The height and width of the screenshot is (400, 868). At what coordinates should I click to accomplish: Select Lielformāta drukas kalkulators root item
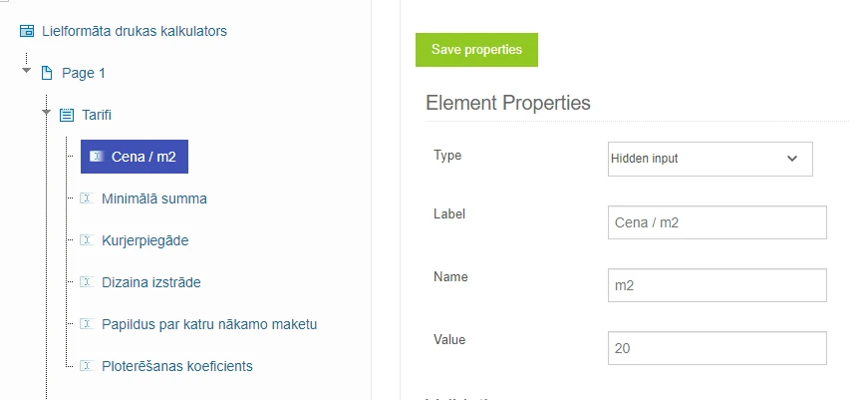[134, 31]
